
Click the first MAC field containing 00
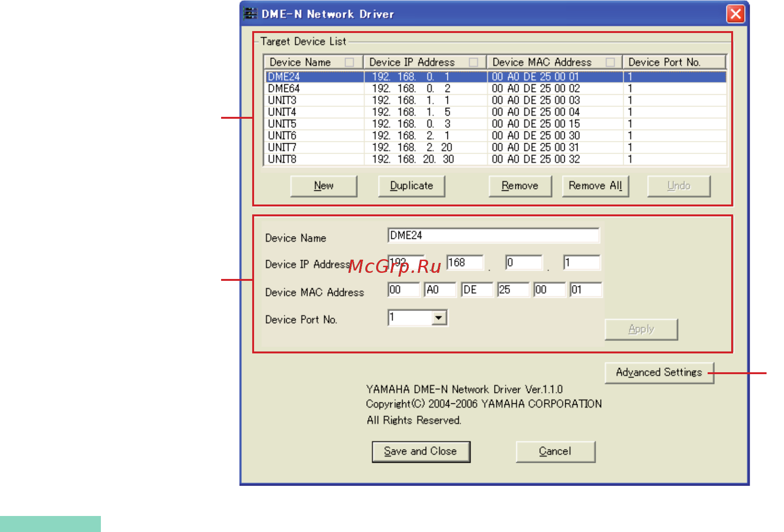tap(404, 290)
